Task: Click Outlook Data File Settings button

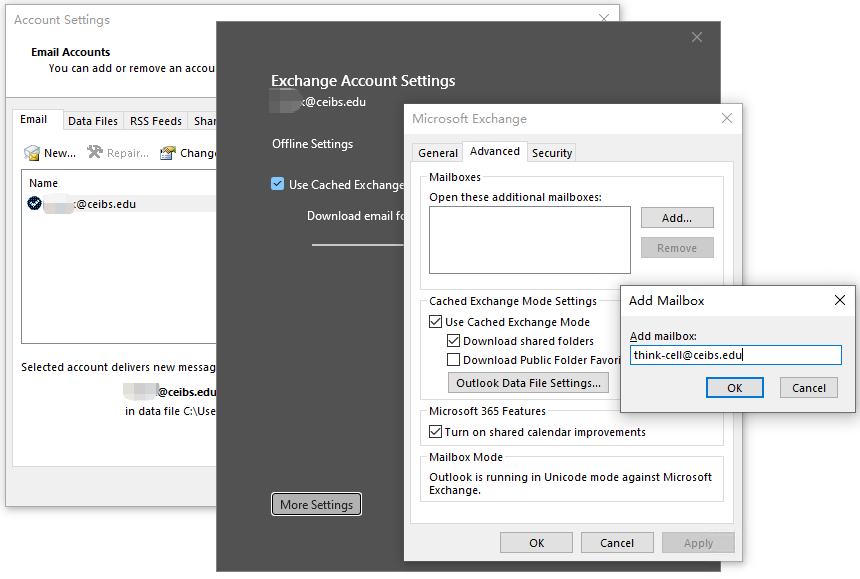Action: [x=528, y=383]
